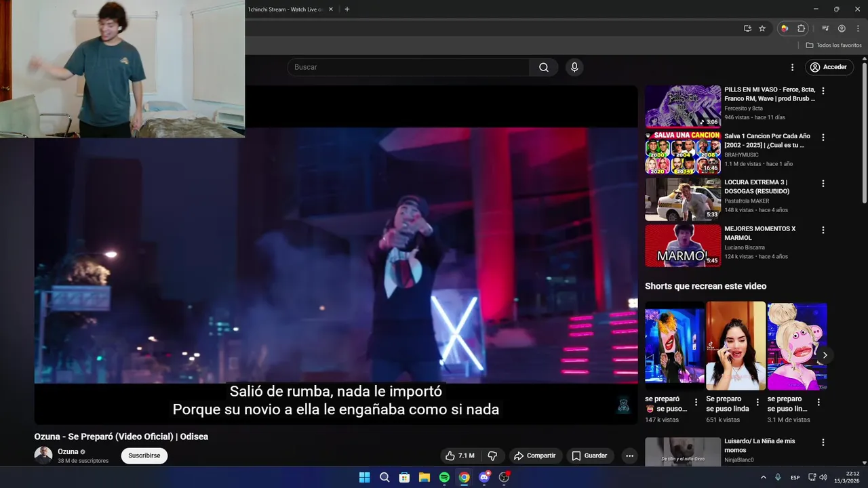The height and width of the screenshot is (488, 868).
Task: Activate voice search microphone icon
Action: point(574,67)
